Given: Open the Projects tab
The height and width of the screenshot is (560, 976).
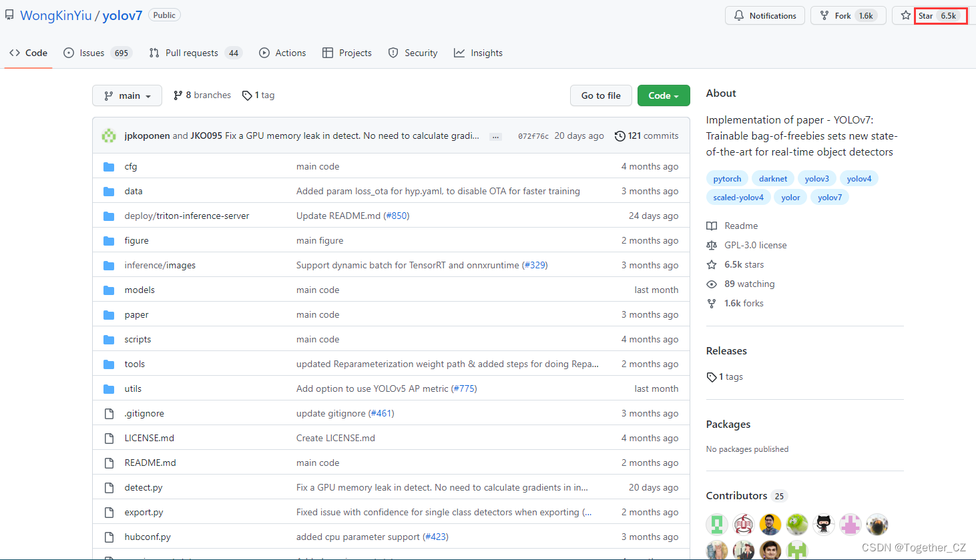Looking at the screenshot, I should [347, 53].
